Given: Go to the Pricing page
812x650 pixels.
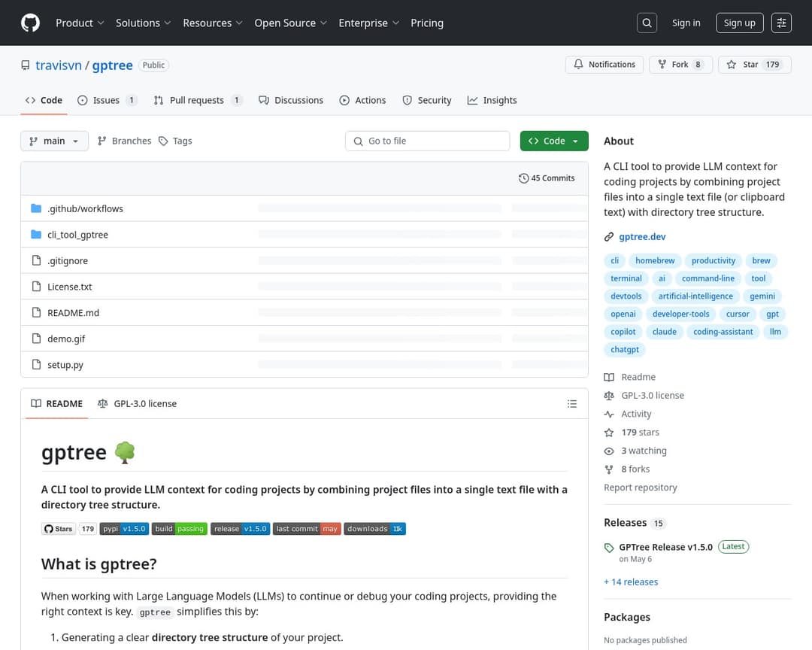Looking at the screenshot, I should pyautogui.click(x=427, y=23).
